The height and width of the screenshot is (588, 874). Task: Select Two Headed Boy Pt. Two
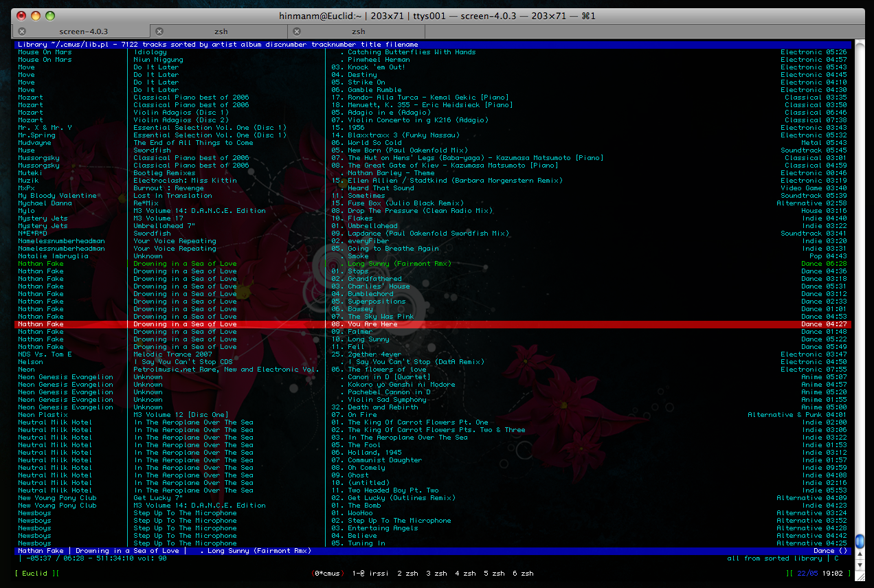coord(393,490)
